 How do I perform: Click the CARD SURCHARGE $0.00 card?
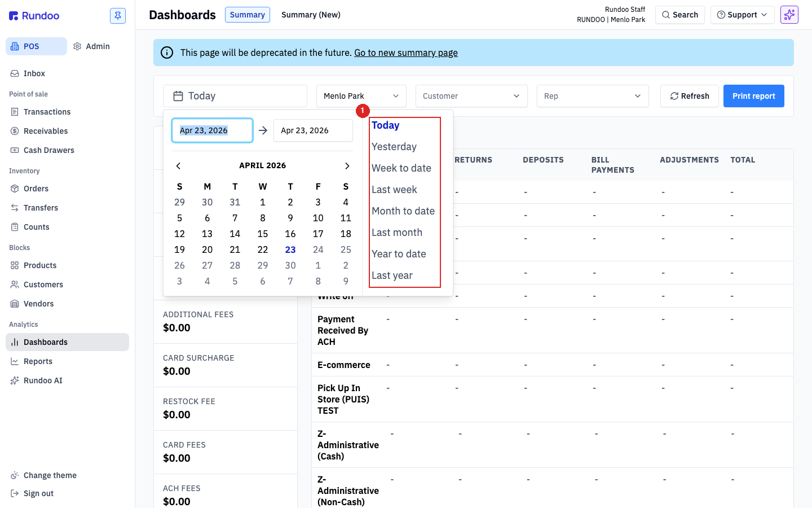226,365
